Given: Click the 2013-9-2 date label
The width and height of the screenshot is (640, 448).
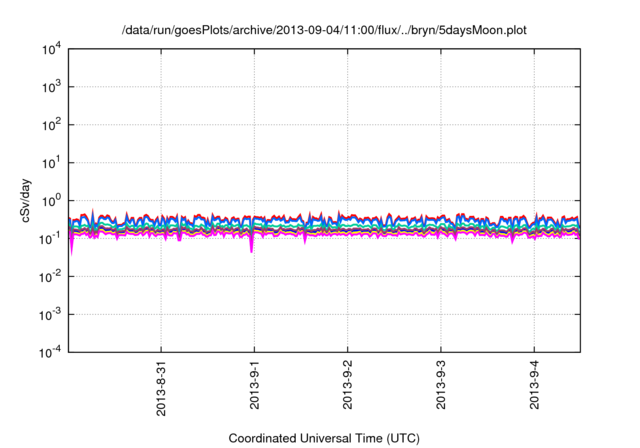Looking at the screenshot, I should pyautogui.click(x=347, y=385).
